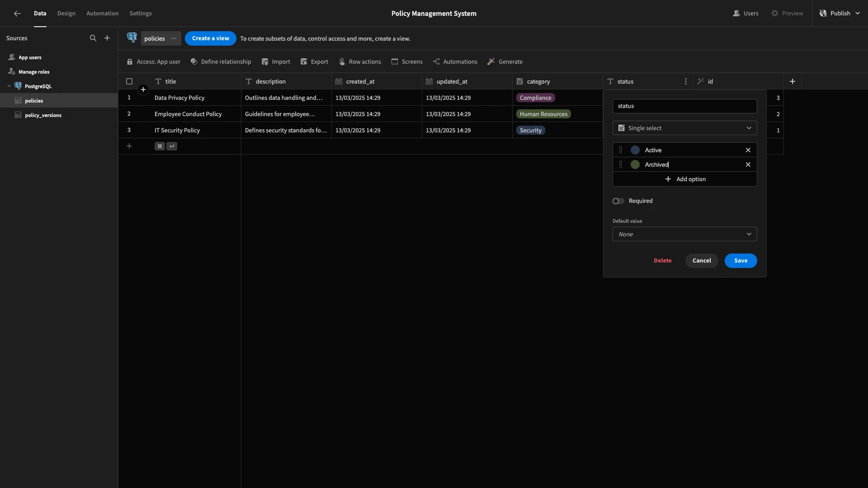Click the Human Resources category tag
Image resolution: width=868 pixels, height=488 pixels.
pos(543,114)
